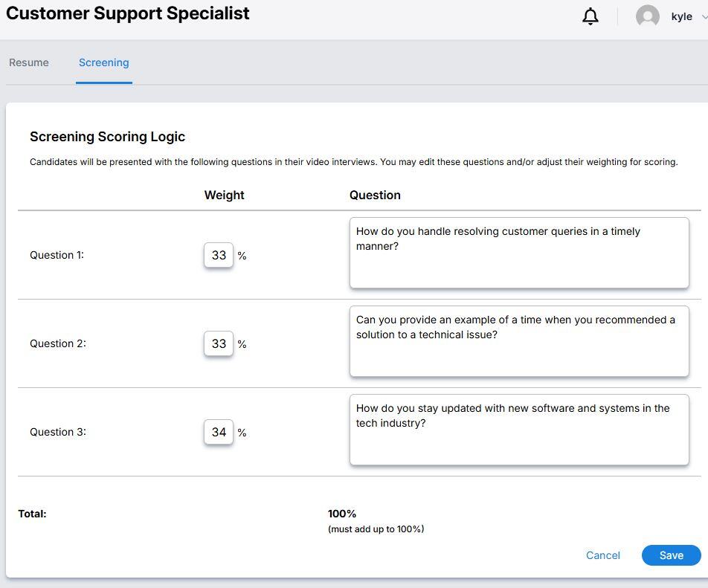Click the Question 1 weight field
Viewport: 708px width, 588px height.
pos(219,255)
